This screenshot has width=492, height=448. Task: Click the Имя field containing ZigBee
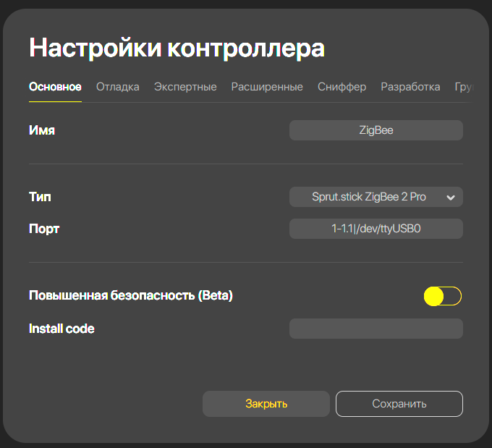[376, 130]
